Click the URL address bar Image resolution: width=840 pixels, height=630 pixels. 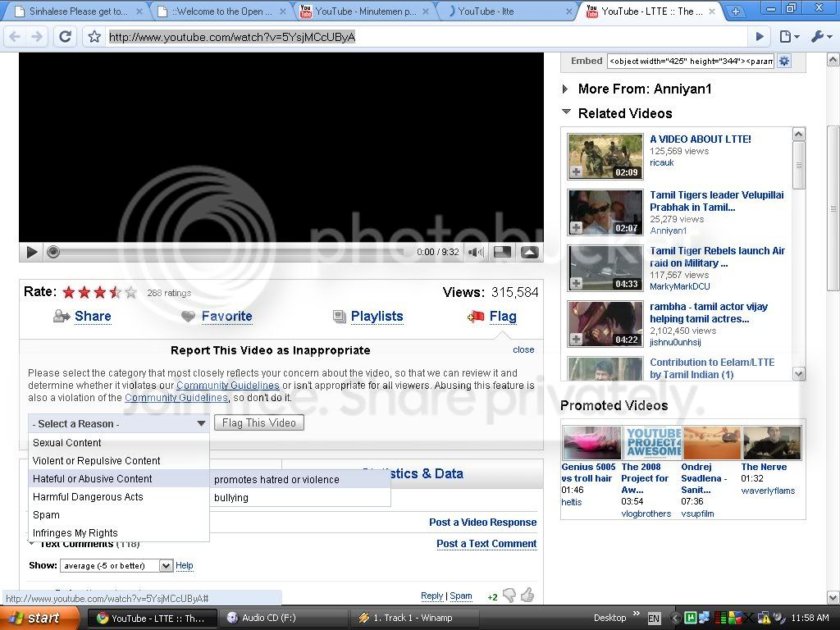426,37
